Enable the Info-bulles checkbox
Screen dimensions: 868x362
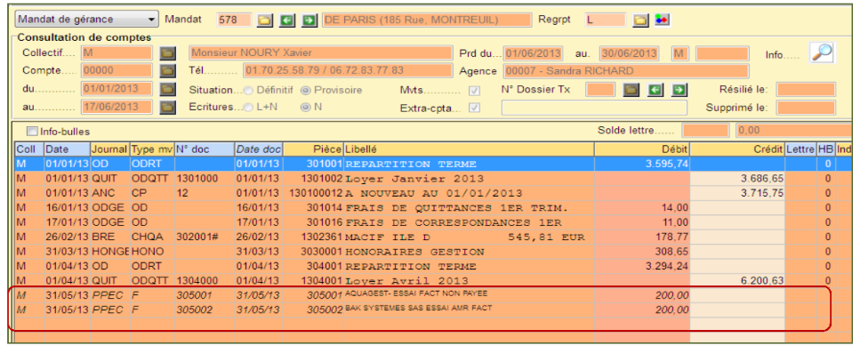coord(33,132)
